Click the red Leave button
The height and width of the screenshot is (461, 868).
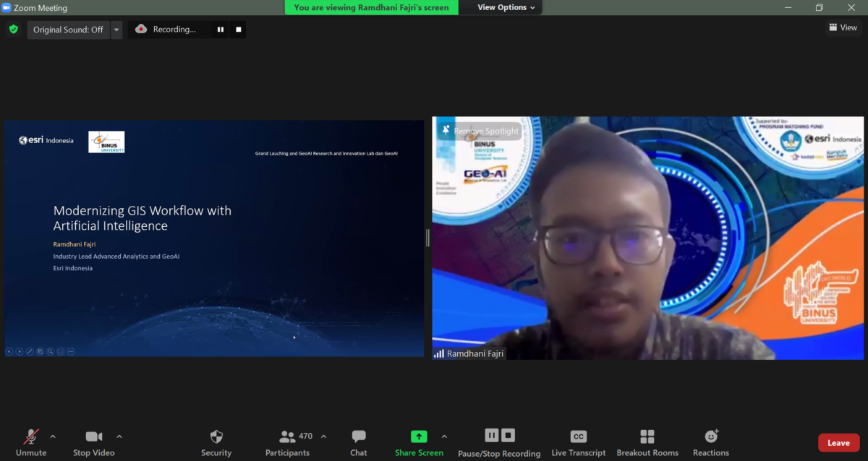(838, 443)
